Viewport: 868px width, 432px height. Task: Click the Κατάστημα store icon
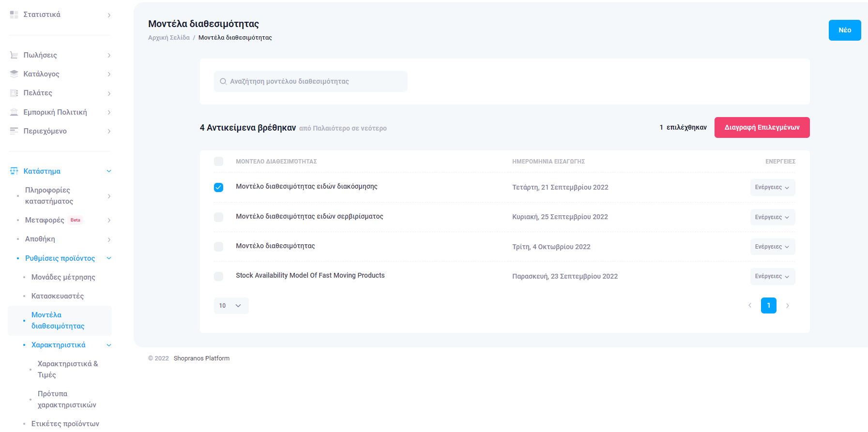tap(14, 171)
